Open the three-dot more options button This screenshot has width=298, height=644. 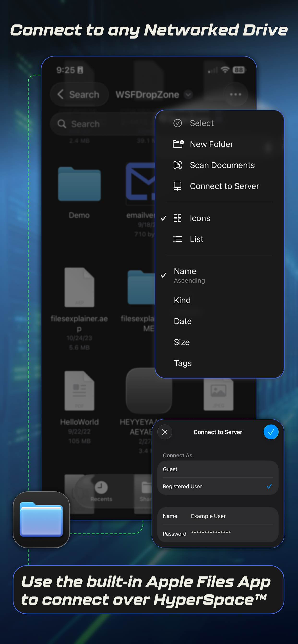tap(235, 94)
